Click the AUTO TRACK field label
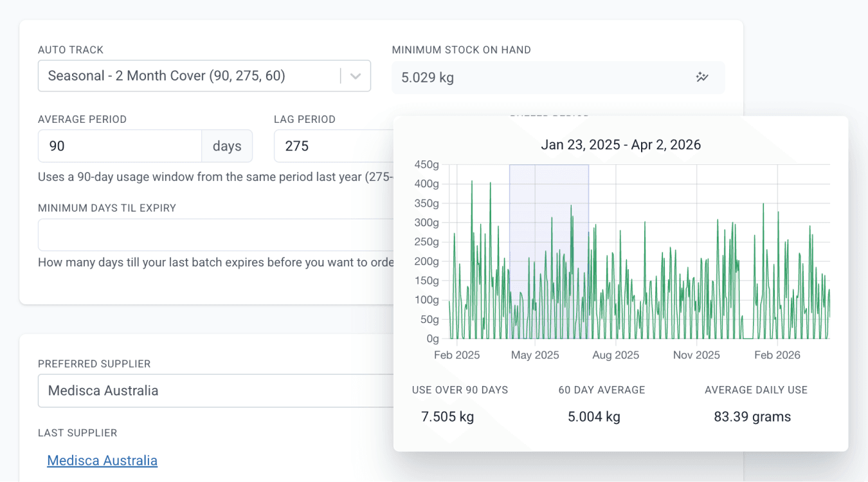Viewport: 868px width, 482px height. tap(71, 50)
